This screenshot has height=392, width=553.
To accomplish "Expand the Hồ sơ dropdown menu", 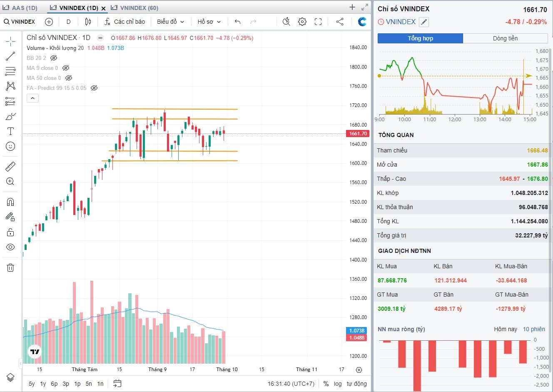I will click(209, 22).
